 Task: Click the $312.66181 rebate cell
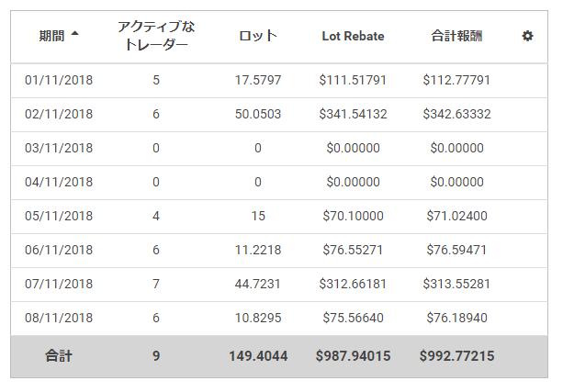[x=354, y=284]
